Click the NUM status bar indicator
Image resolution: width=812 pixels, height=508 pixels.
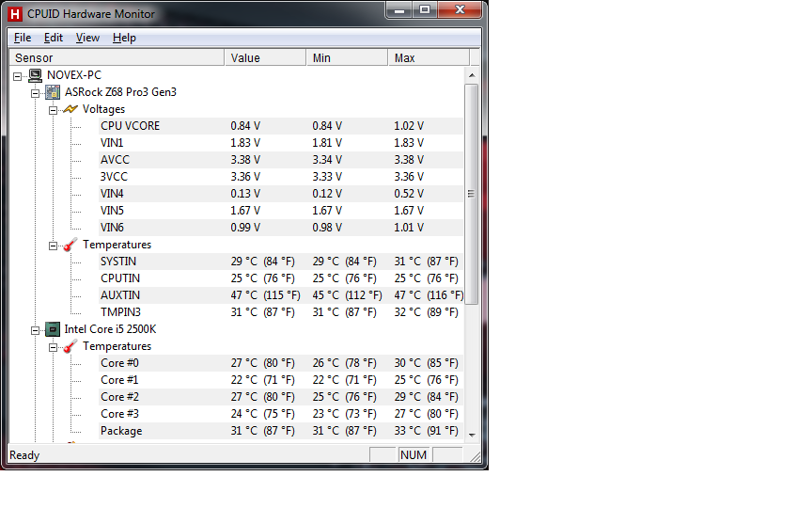[414, 455]
